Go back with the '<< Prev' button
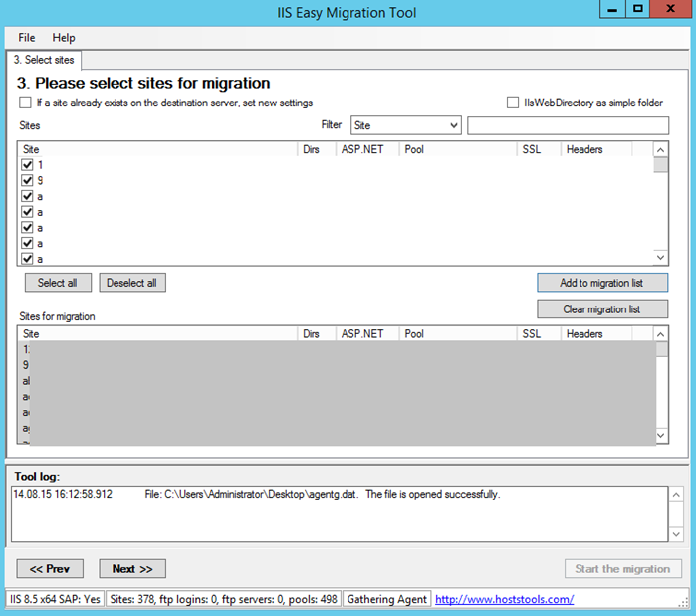This screenshot has height=616, width=696. [x=50, y=568]
